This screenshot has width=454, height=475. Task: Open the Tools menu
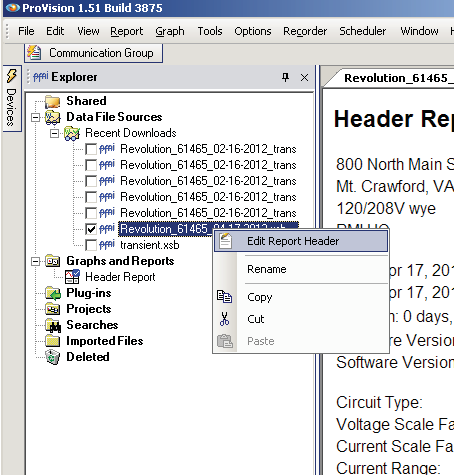point(210,31)
